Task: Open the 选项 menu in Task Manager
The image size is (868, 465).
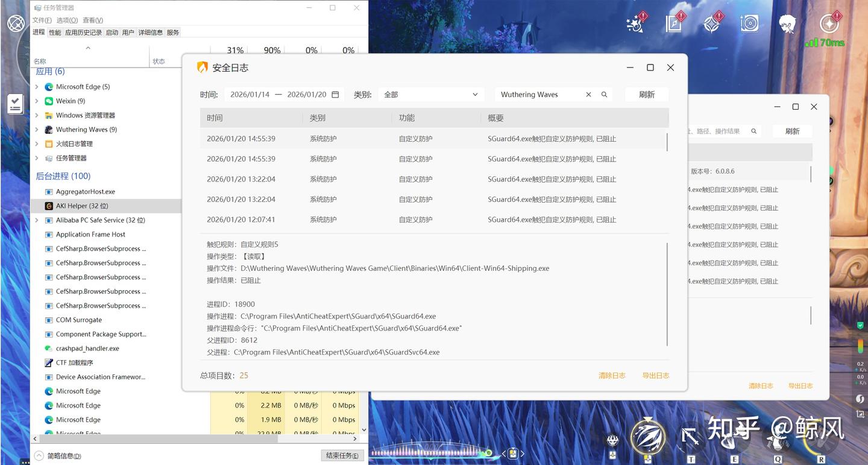Action: tap(66, 21)
